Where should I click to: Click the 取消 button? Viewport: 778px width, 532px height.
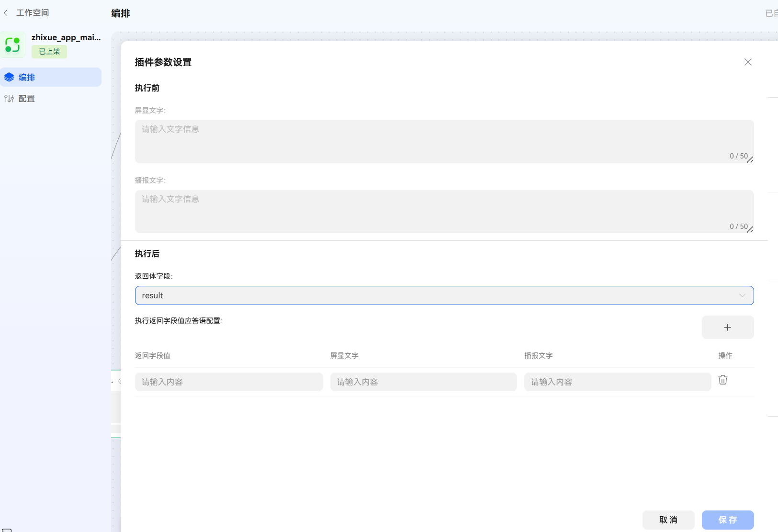click(668, 520)
